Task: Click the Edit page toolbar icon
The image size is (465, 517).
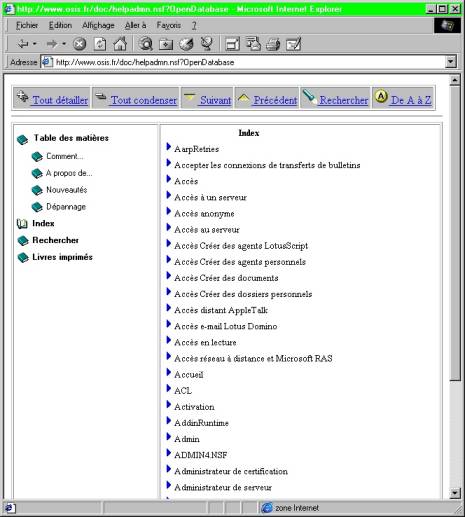Action: (x=294, y=44)
